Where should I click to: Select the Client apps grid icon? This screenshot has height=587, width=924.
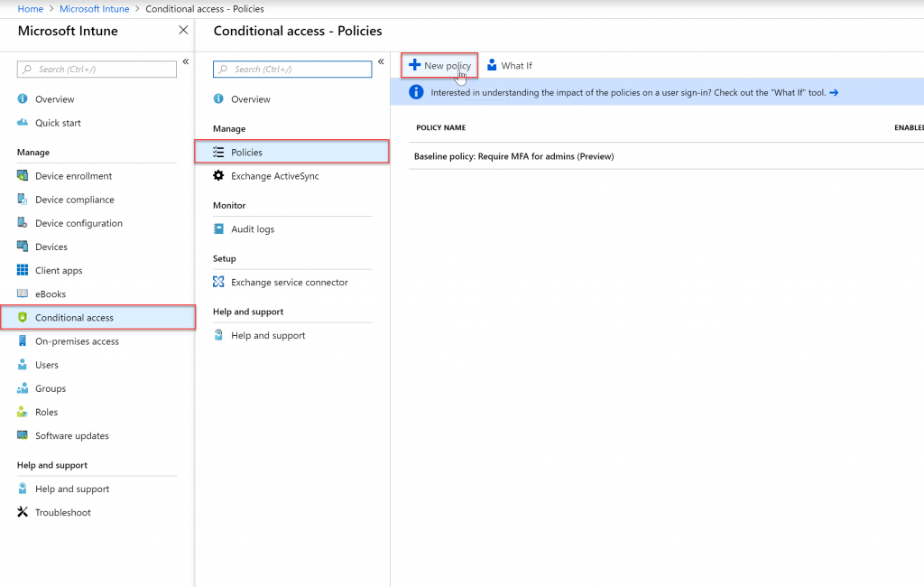click(23, 270)
